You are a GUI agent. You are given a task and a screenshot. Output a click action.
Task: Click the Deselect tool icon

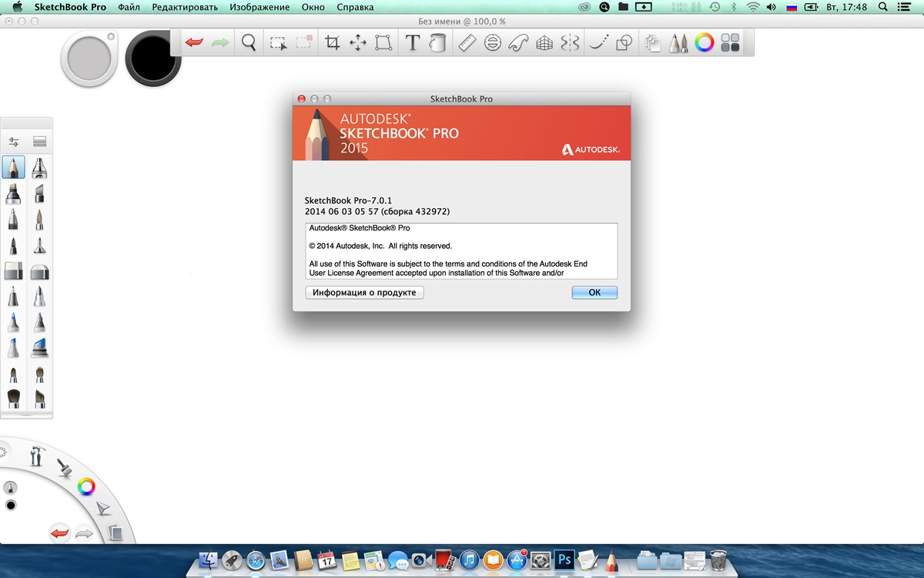(x=304, y=42)
